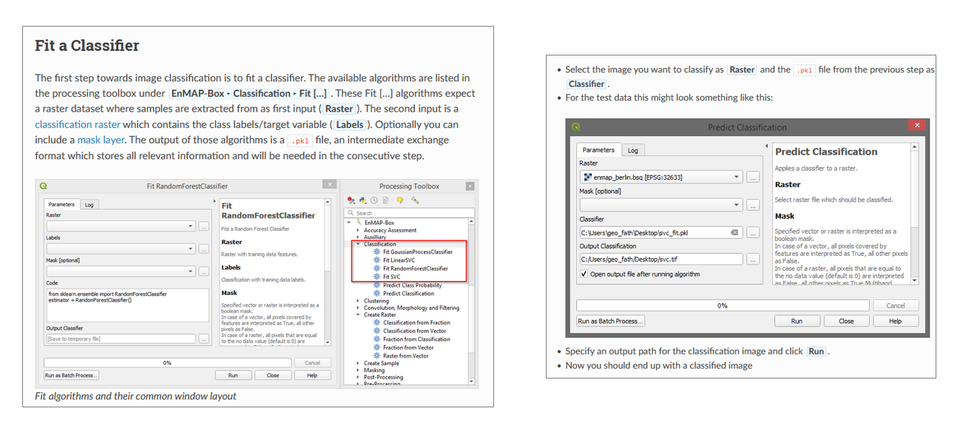Click the yellow edit-in-place tag icon
The image size is (980, 448).
pos(400,200)
